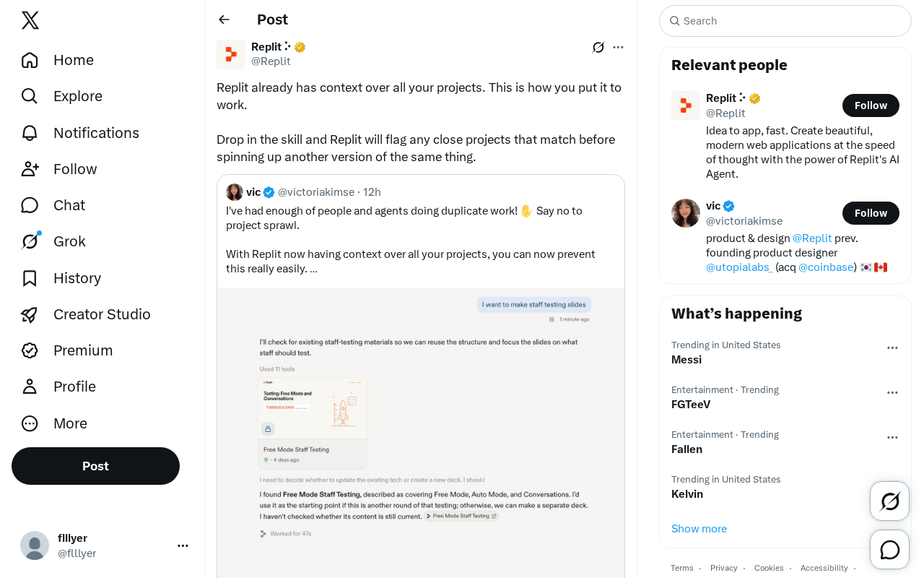The width and height of the screenshot is (924, 578).
Task: Click the Search input field
Action: click(785, 21)
